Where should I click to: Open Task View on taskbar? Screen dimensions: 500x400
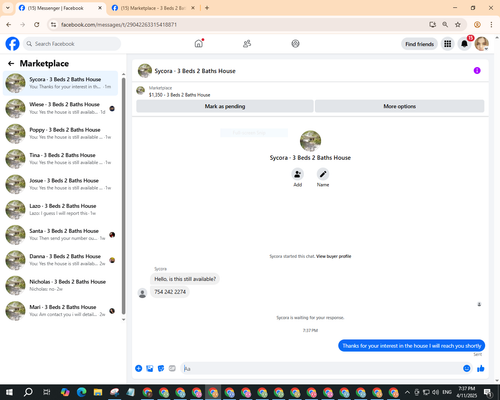click(47, 392)
